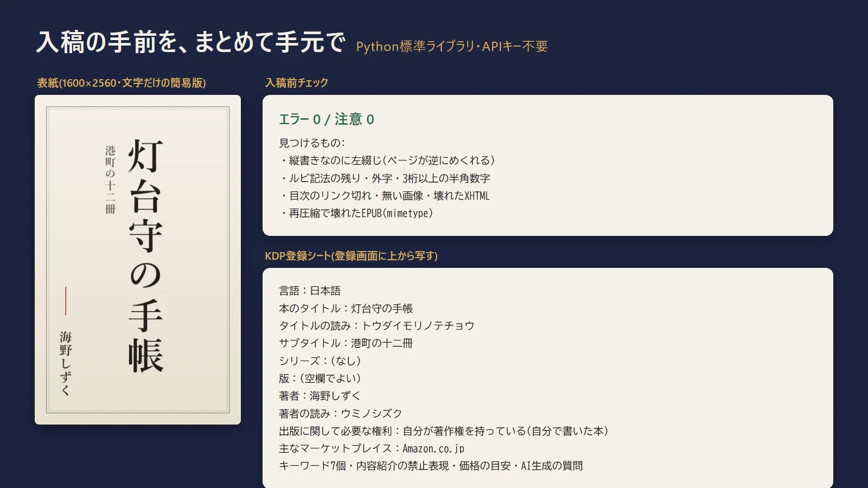Click the row 著者:海野しずく
Screen dimensions: 868x488
coord(320,396)
